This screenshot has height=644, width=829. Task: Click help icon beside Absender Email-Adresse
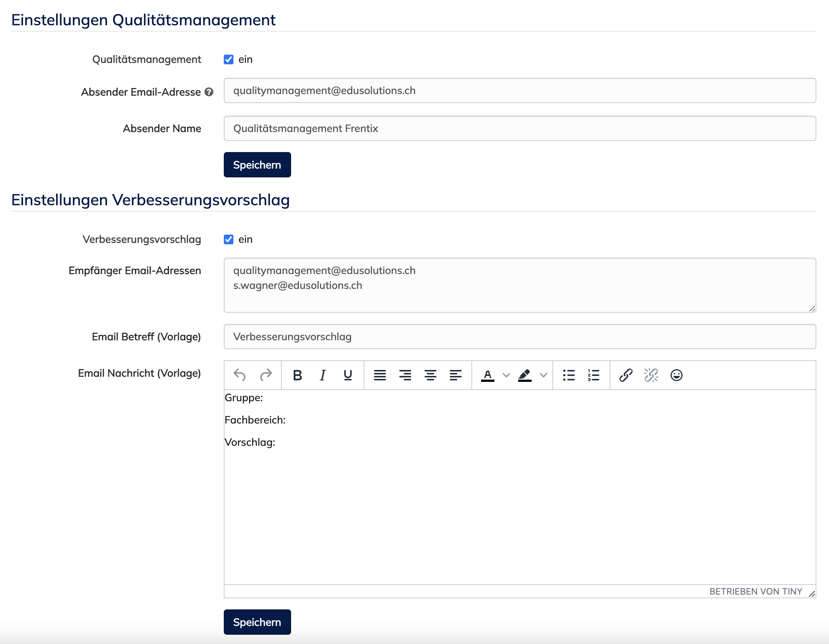tap(209, 92)
